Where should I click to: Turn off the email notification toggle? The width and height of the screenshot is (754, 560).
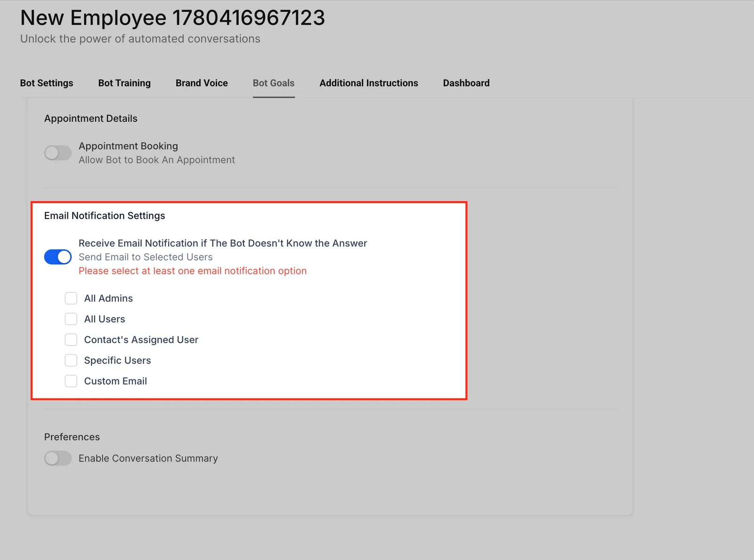(x=58, y=257)
